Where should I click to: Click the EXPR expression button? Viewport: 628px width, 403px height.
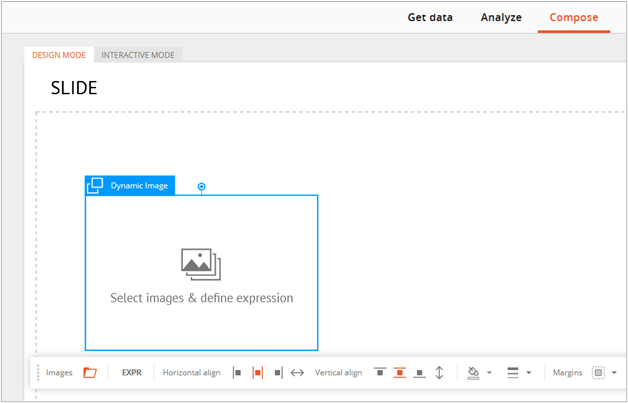point(132,373)
